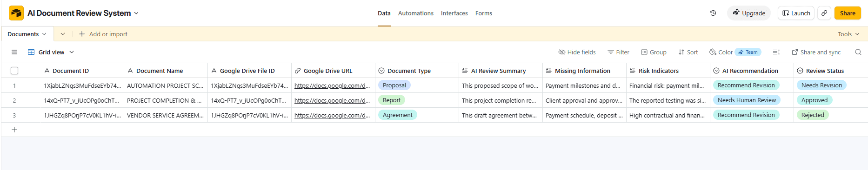This screenshot has width=868, height=170.
Task: Click the AI Recommendation column header
Action: pos(752,71)
